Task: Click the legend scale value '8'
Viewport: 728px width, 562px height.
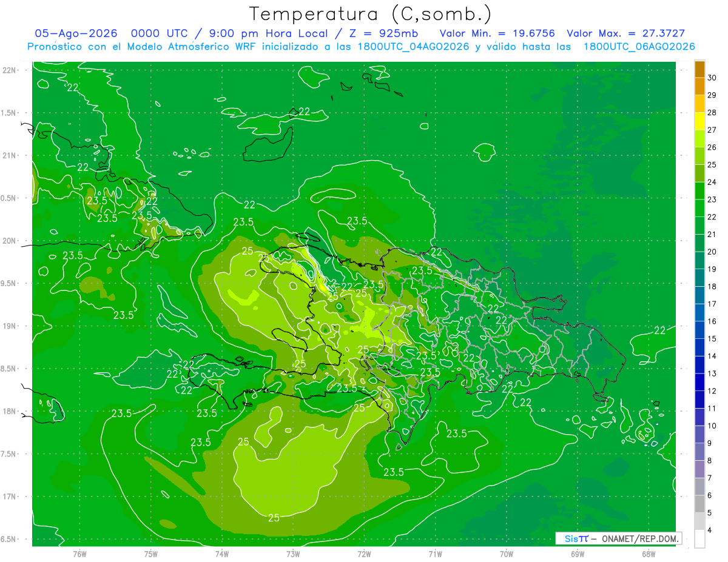Action: tap(711, 461)
